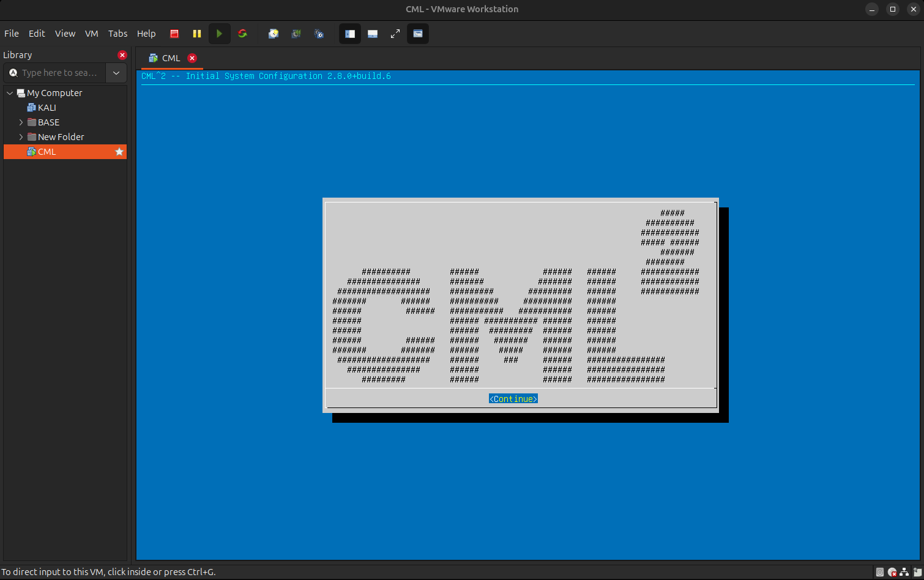Image resolution: width=924 pixels, height=580 pixels.
Task: Open the library search dropdown arrow
Action: (x=116, y=73)
